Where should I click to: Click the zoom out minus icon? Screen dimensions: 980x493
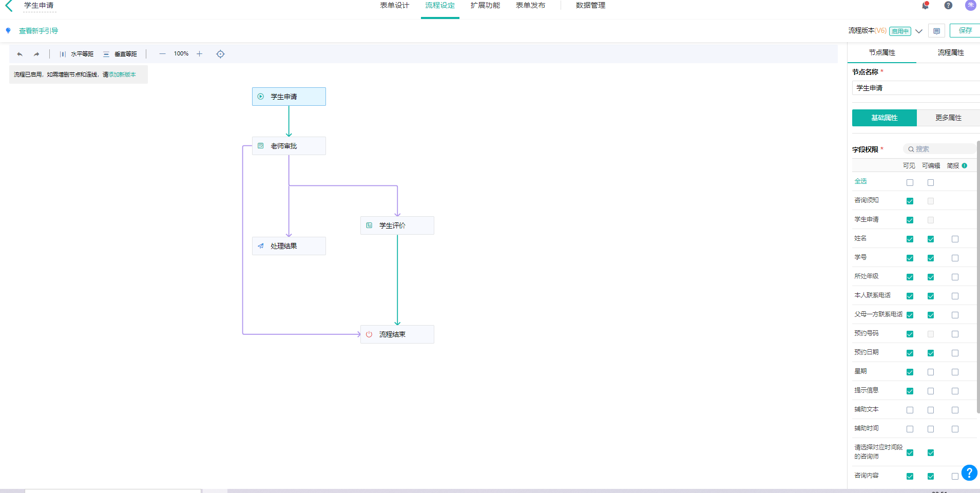coord(162,54)
